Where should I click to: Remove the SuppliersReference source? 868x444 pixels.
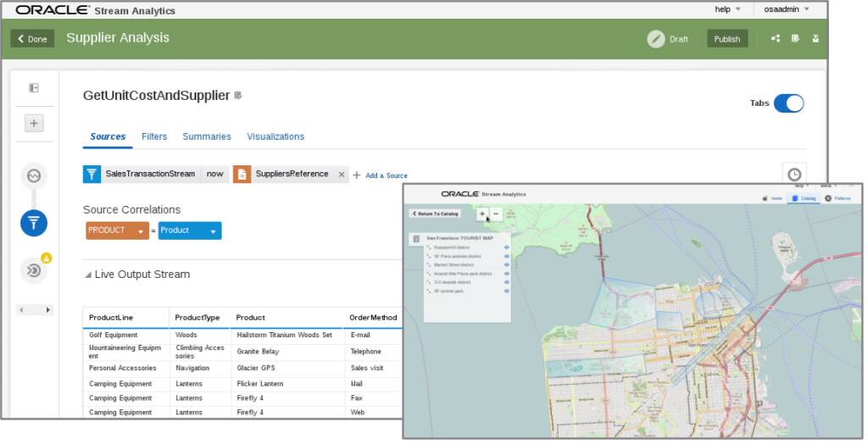(x=342, y=175)
